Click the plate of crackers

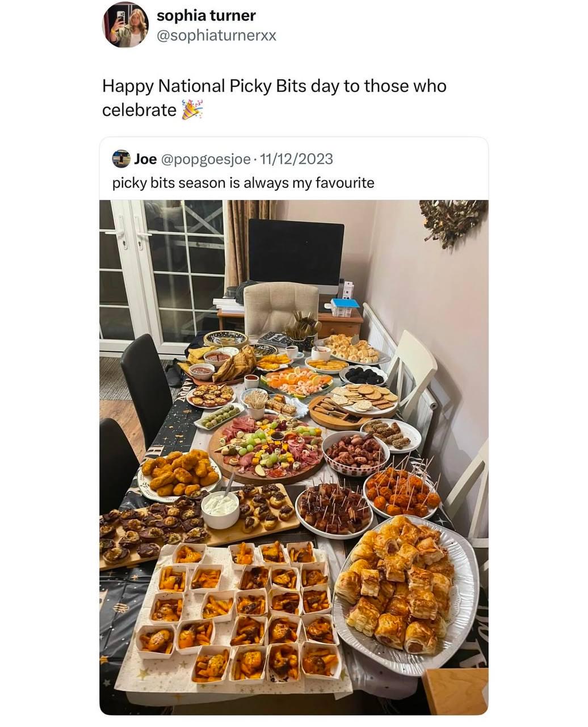363,398
